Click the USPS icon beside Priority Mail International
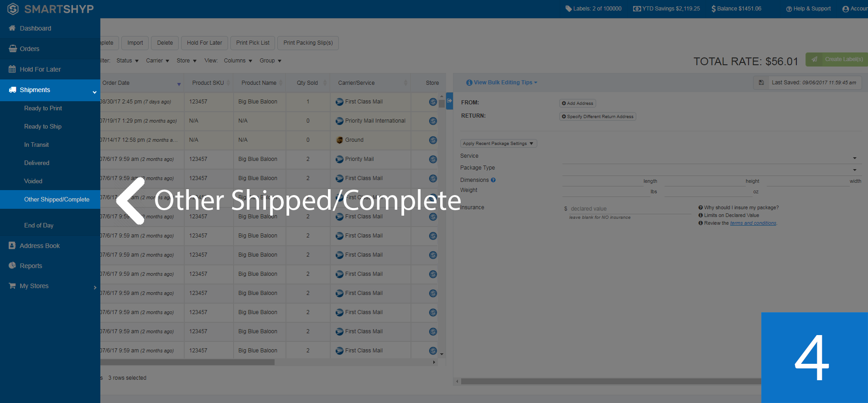Image resolution: width=868 pixels, height=403 pixels. 339,121
